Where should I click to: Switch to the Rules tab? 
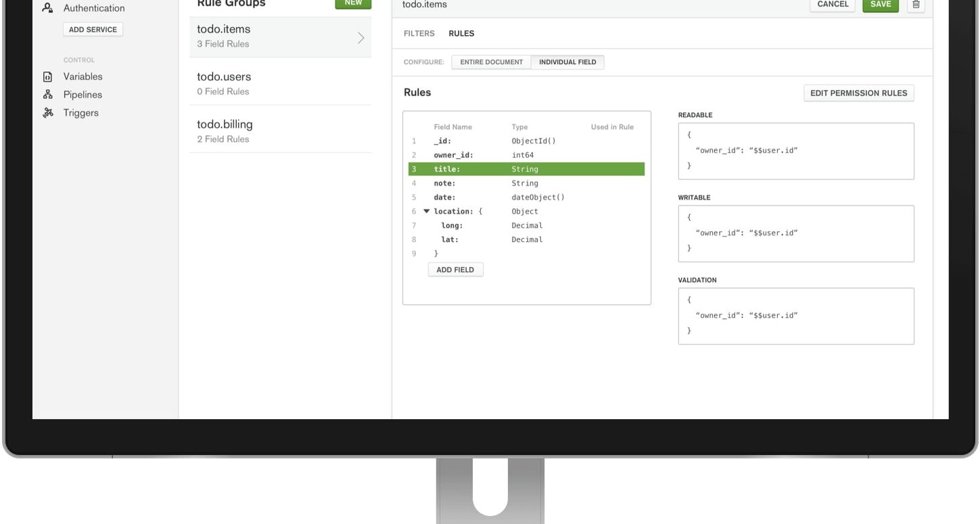coord(461,34)
